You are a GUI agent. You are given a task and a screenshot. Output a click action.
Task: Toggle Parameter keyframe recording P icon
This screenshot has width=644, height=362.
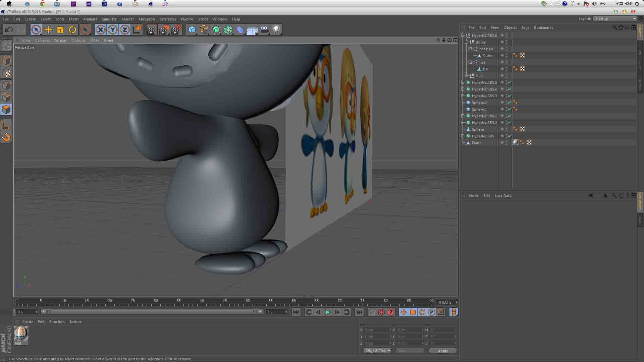tap(432, 312)
